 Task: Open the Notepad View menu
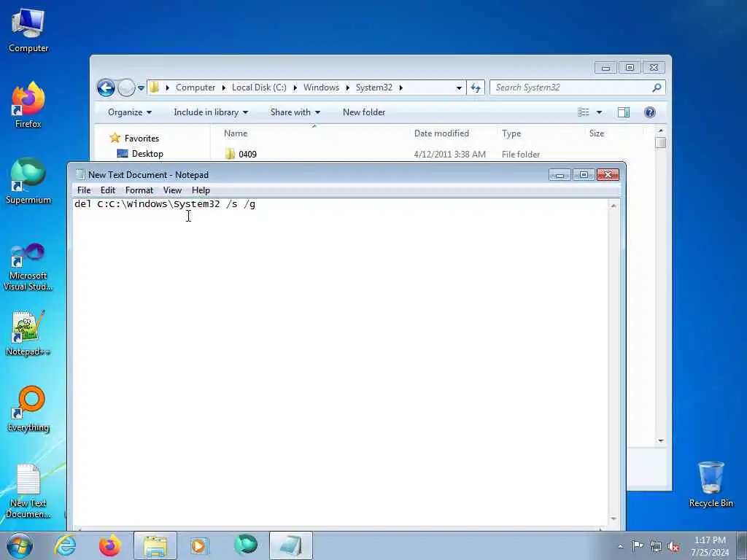[172, 190]
